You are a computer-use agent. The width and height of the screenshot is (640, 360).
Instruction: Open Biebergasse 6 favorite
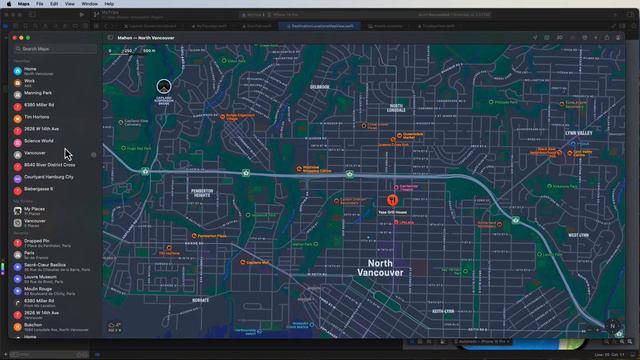pyautogui.click(x=55, y=191)
